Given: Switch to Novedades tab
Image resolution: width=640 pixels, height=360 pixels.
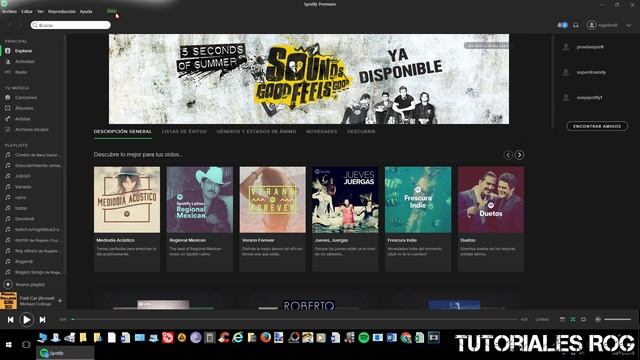Looking at the screenshot, I should (322, 131).
